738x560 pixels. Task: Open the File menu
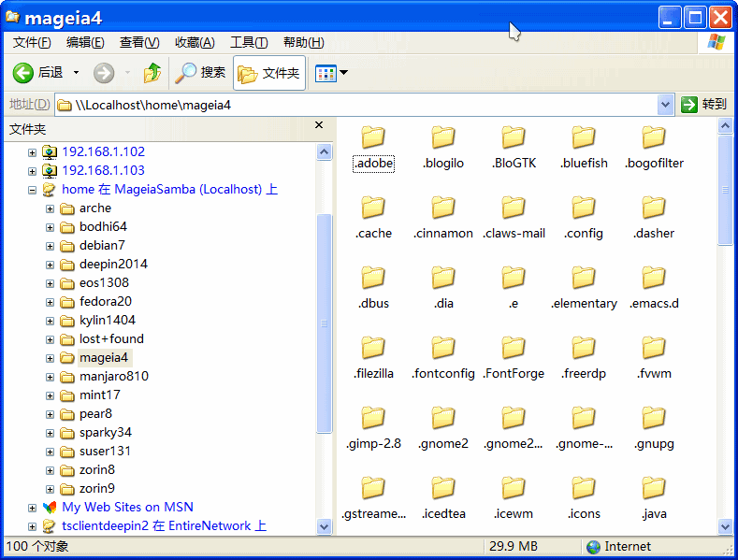(x=32, y=42)
